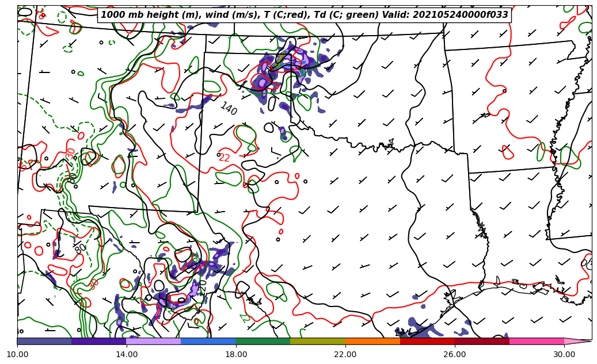This screenshot has width=597, height=364.
Task: Click the pink 28–30 colorbar segment
Action: pyautogui.click(x=537, y=341)
